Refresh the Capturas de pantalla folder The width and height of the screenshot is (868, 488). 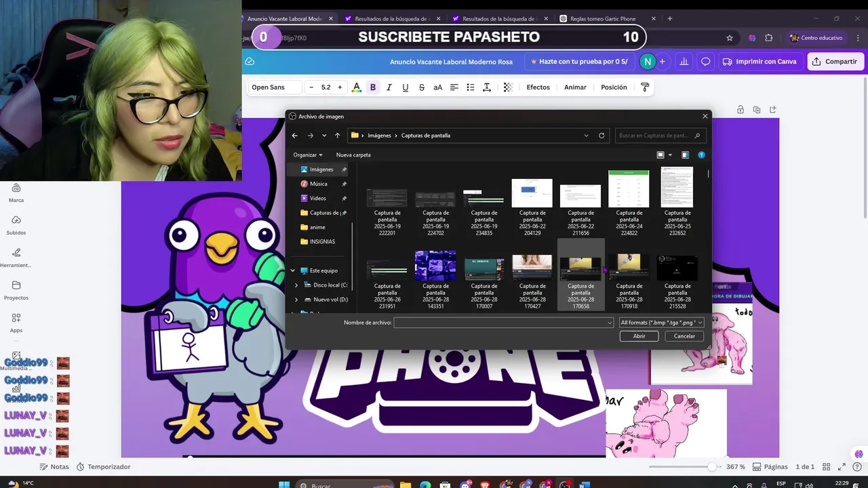coord(601,136)
